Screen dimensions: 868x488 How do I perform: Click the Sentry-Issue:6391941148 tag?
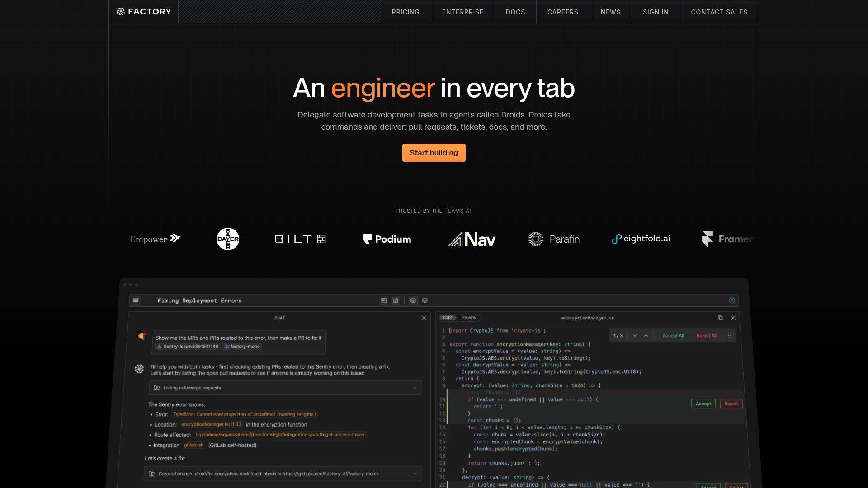tap(188, 347)
